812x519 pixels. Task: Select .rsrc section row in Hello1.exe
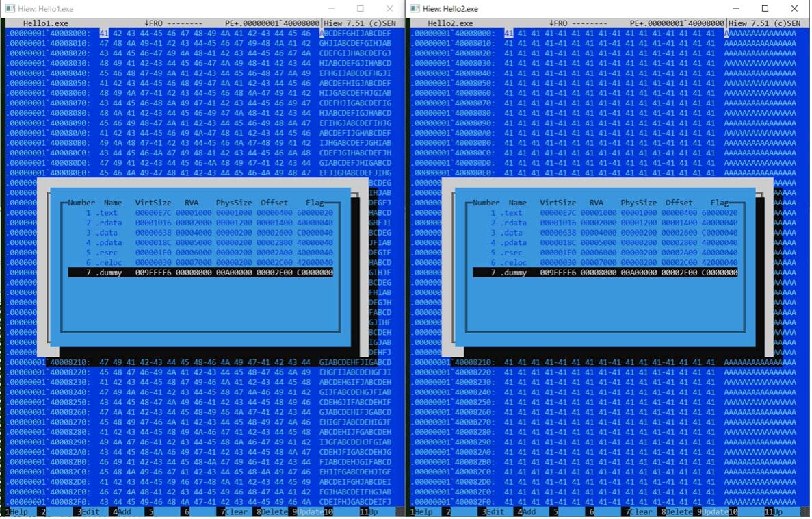pyautogui.click(x=201, y=253)
